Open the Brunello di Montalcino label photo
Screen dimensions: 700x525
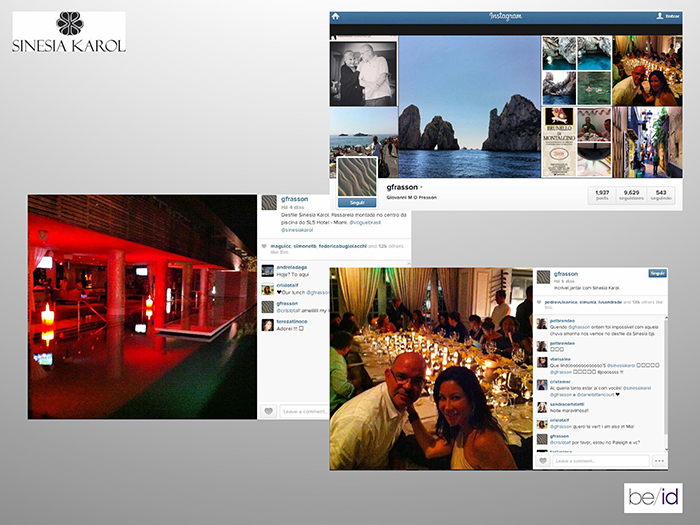[x=558, y=142]
